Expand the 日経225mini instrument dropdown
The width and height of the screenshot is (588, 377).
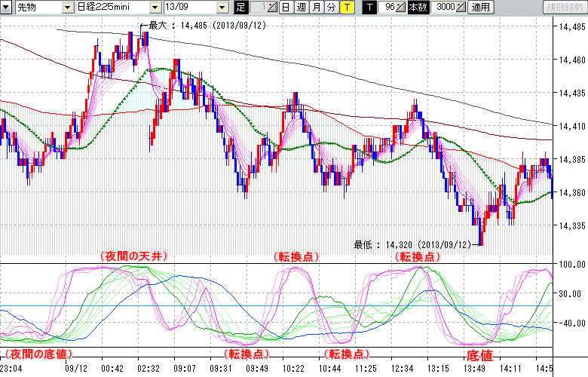(155, 8)
